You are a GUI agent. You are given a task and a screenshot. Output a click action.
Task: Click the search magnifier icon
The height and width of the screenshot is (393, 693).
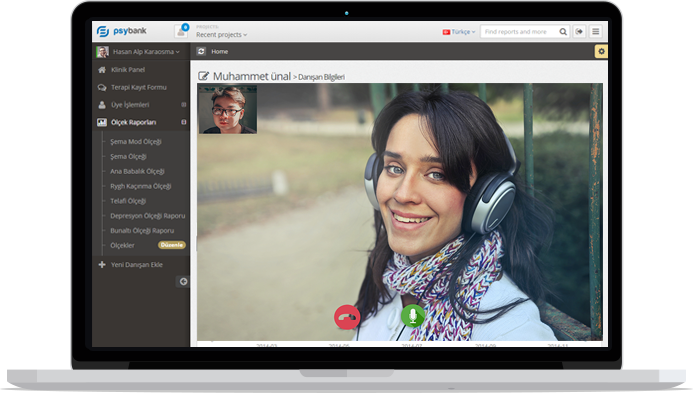point(563,32)
